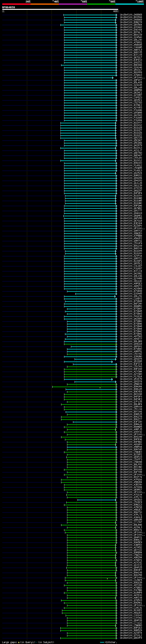Open hit UniRef100_B9IM06
Image resolution: width=146 pixels, height=644 pixels.
click(131, 17)
